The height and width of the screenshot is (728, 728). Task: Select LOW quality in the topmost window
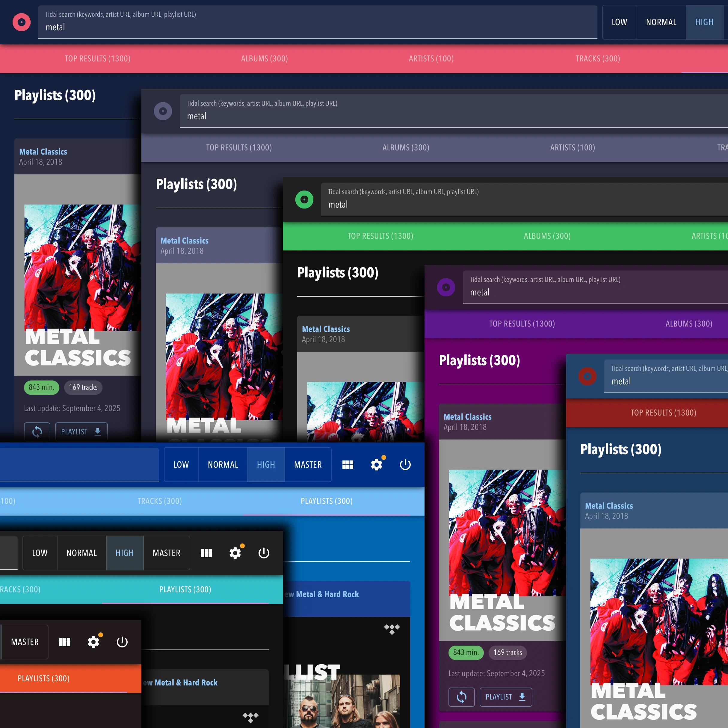(619, 22)
